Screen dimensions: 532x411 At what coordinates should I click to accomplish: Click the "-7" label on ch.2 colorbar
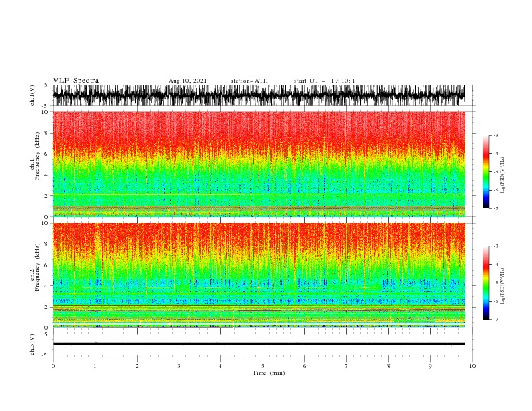tap(495, 320)
